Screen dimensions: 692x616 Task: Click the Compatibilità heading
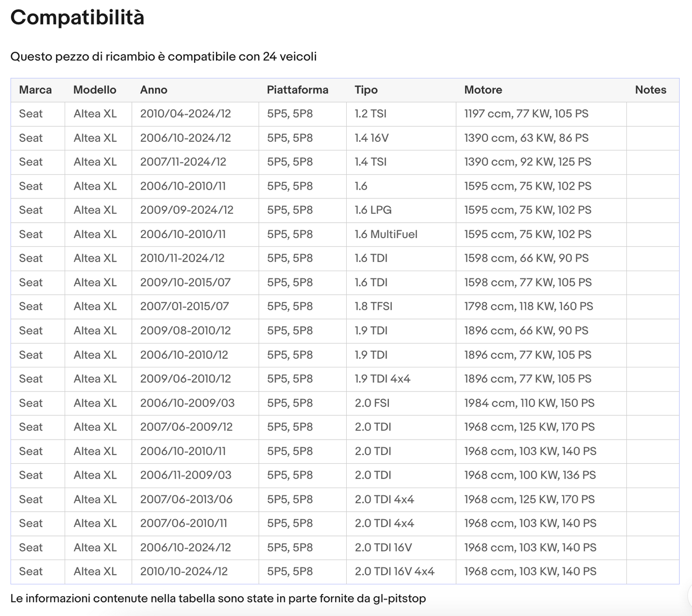pos(78,18)
